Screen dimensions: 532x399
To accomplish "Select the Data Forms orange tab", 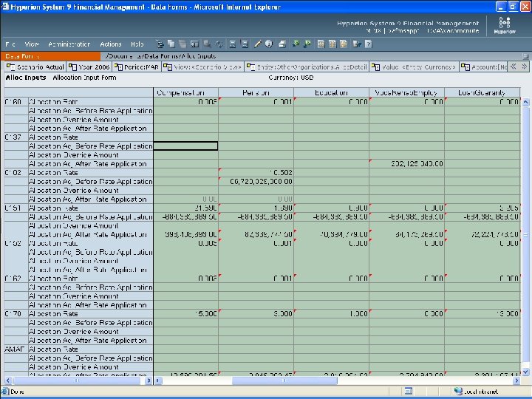I will (50, 56).
